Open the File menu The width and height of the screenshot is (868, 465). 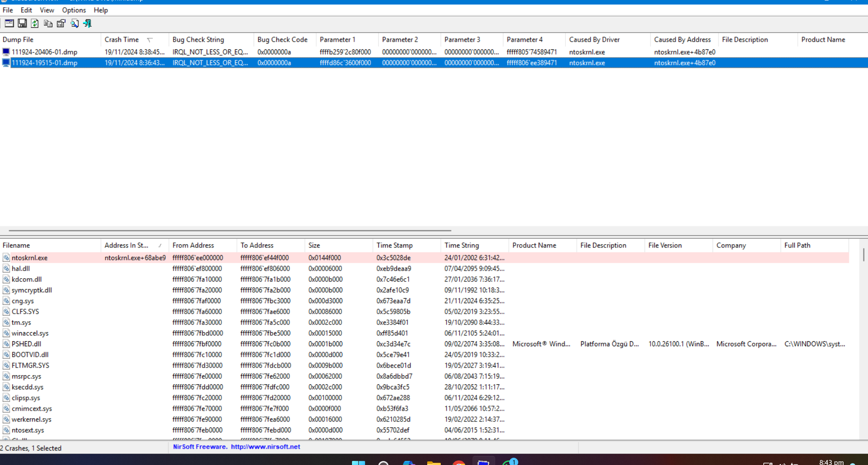(x=8, y=10)
